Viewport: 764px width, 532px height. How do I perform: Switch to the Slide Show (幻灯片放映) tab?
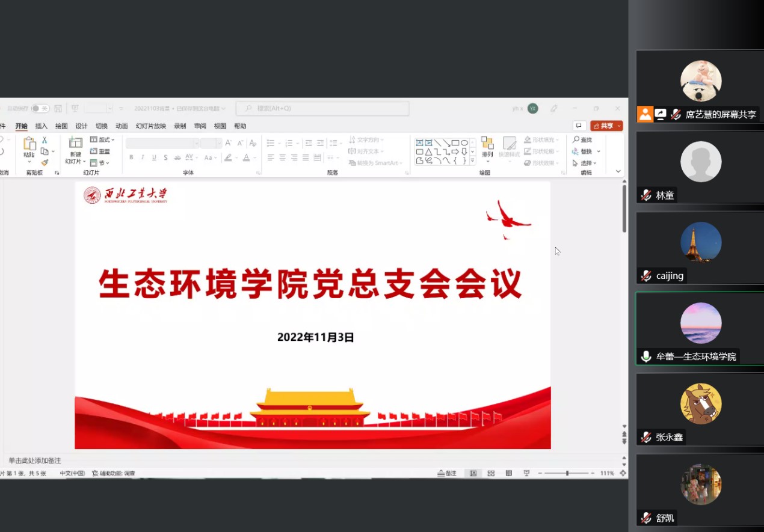150,126
